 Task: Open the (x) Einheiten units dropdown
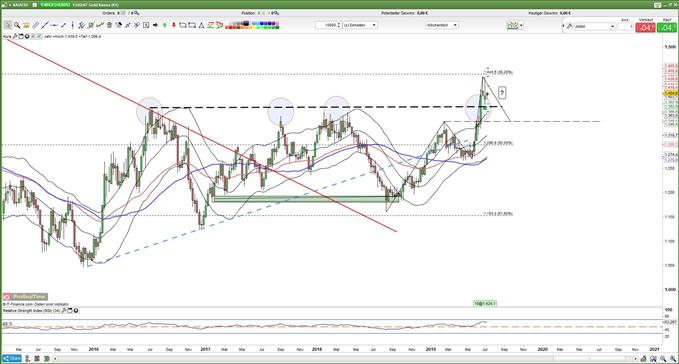tap(360, 26)
